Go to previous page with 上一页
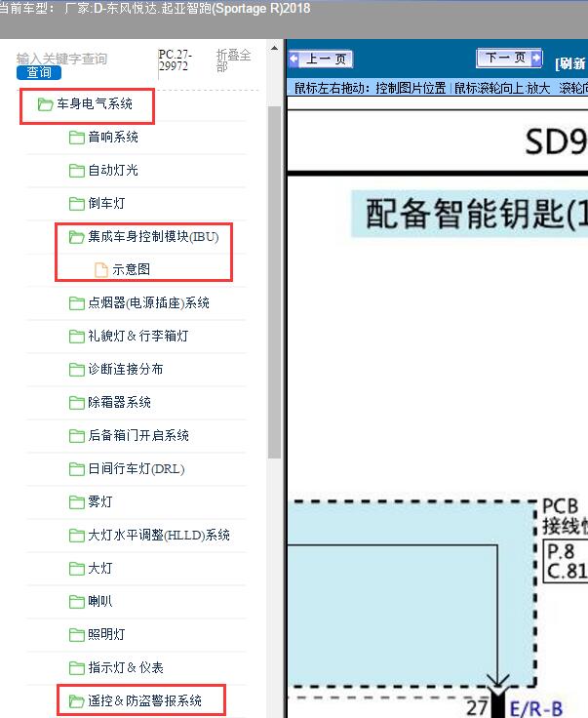Screen dimensions: 588x718 click(320, 60)
